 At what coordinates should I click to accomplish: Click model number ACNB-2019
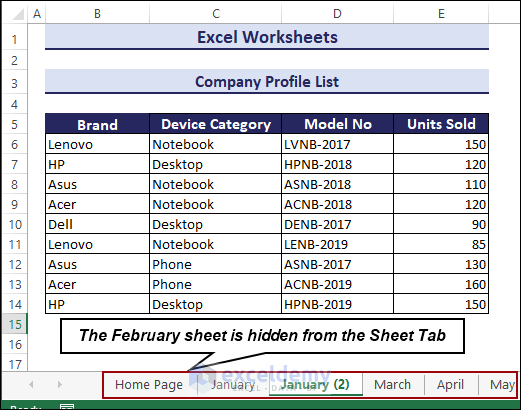pos(337,284)
